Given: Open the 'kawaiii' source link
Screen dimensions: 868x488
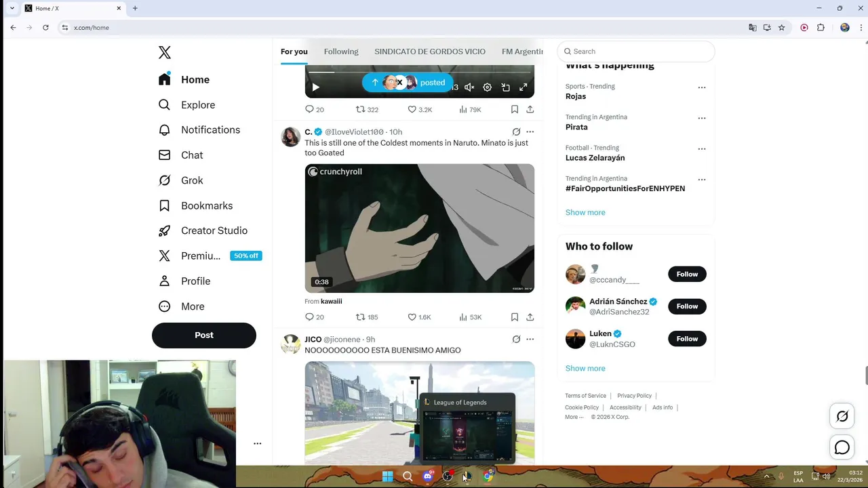Looking at the screenshot, I should [x=331, y=302].
